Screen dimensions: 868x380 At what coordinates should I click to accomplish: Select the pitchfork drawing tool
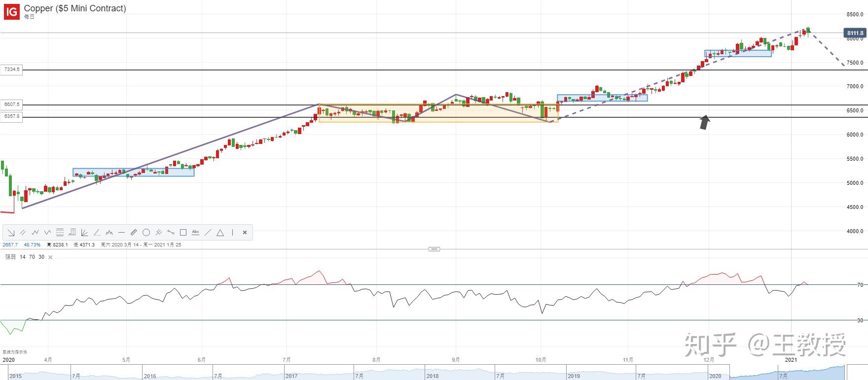[158, 233]
